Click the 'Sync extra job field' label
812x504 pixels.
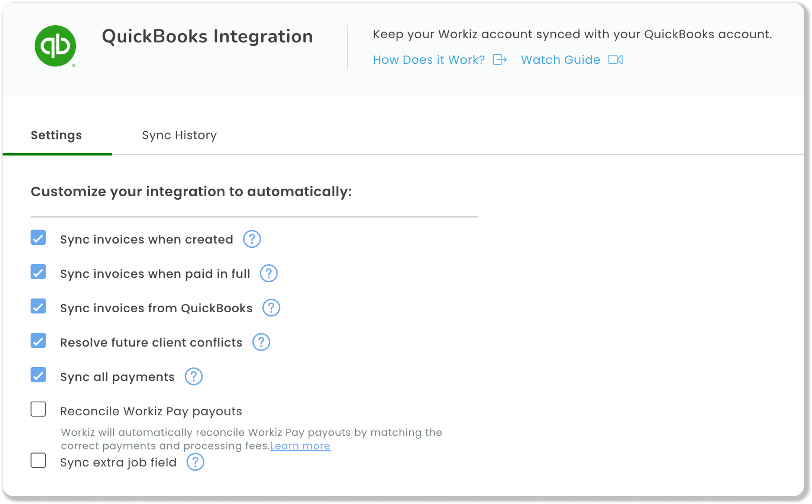pyautogui.click(x=118, y=462)
